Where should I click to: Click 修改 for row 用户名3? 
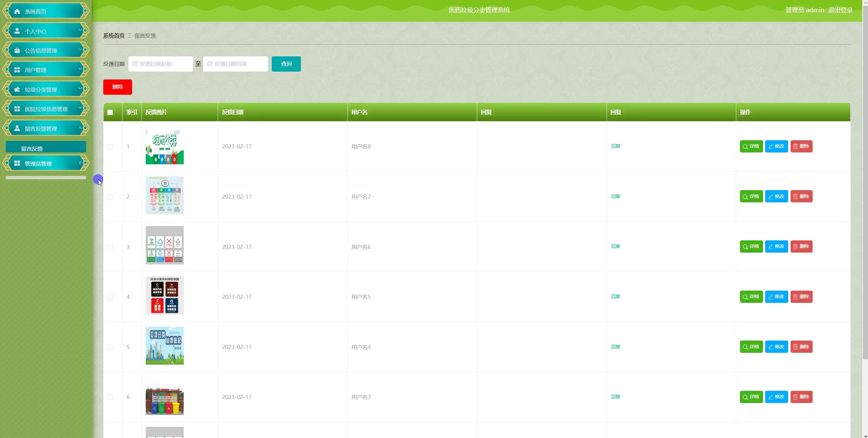tap(776, 397)
